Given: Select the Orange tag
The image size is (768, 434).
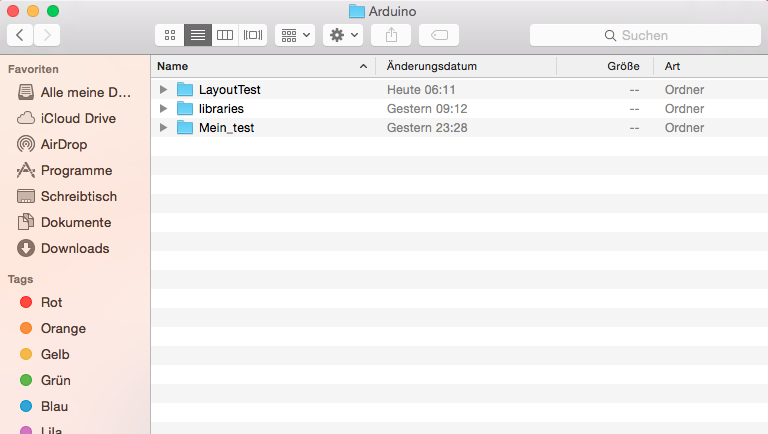Looking at the screenshot, I should 53,328.
